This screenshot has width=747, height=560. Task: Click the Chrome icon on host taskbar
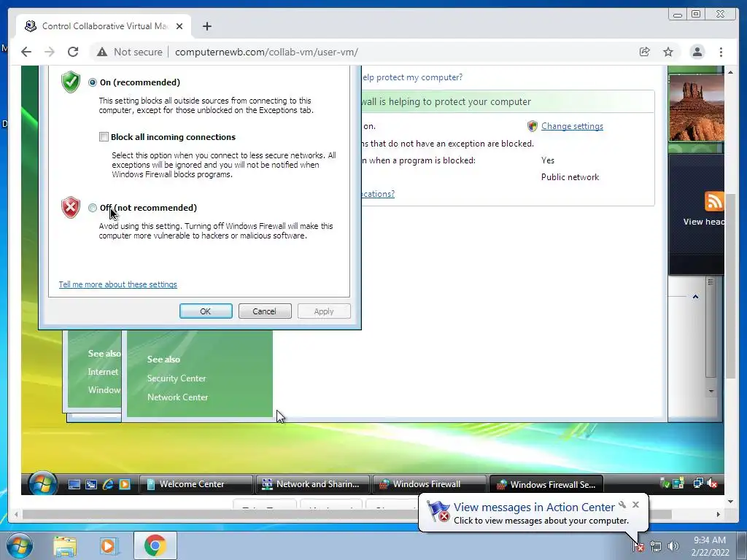tap(155, 545)
